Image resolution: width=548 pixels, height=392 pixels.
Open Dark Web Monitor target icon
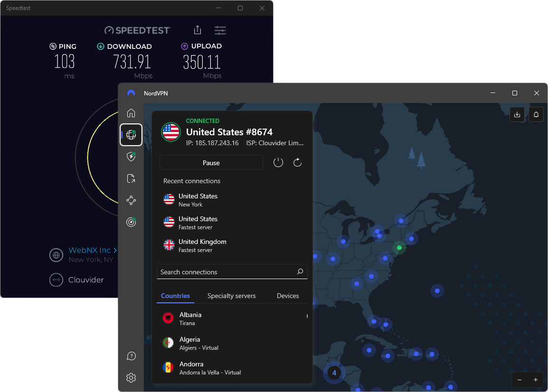(131, 222)
